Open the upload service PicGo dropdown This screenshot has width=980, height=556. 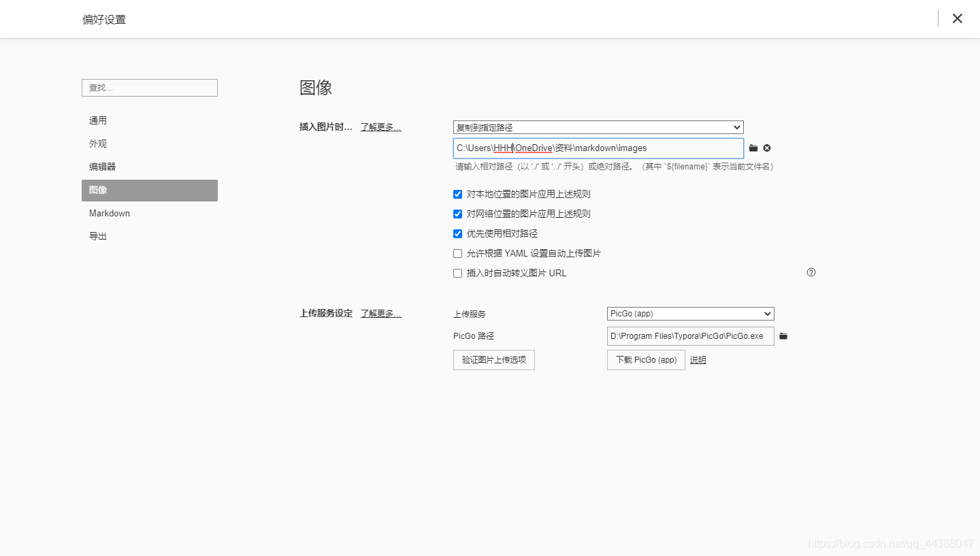pyautogui.click(x=691, y=314)
